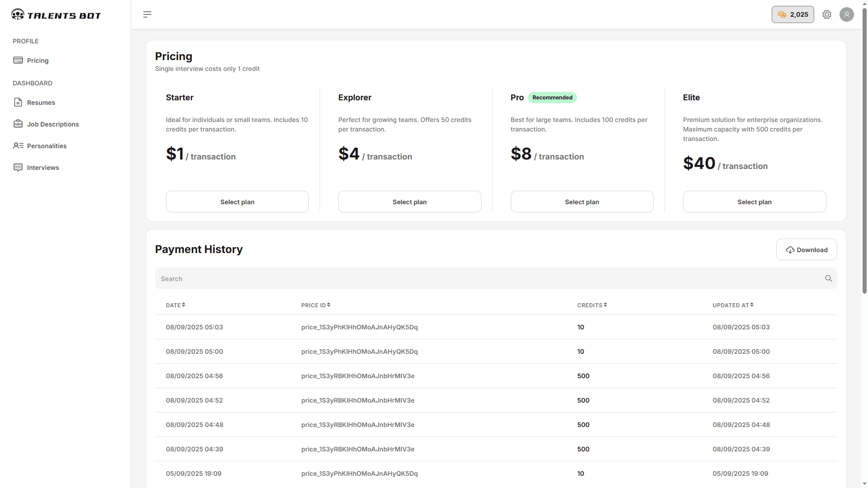Click the credits coin balance badge

[x=793, y=14]
